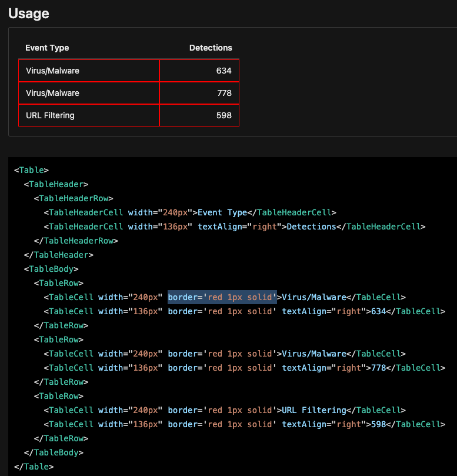Select the Detections column header

[211, 48]
